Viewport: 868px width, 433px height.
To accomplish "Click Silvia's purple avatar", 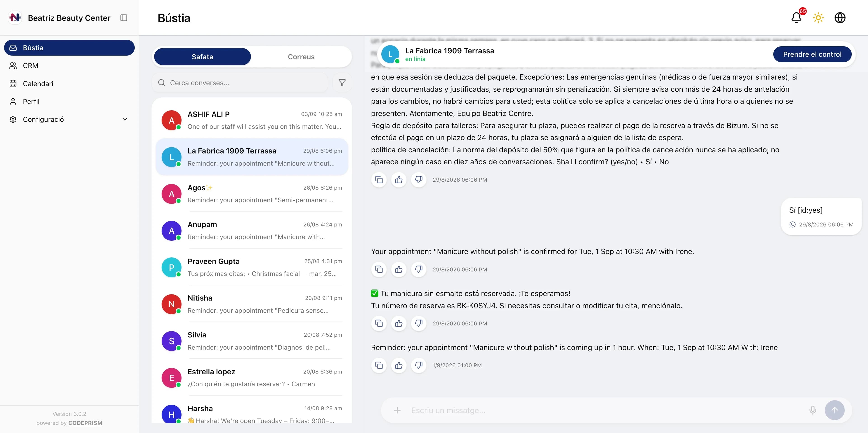I will click(172, 341).
